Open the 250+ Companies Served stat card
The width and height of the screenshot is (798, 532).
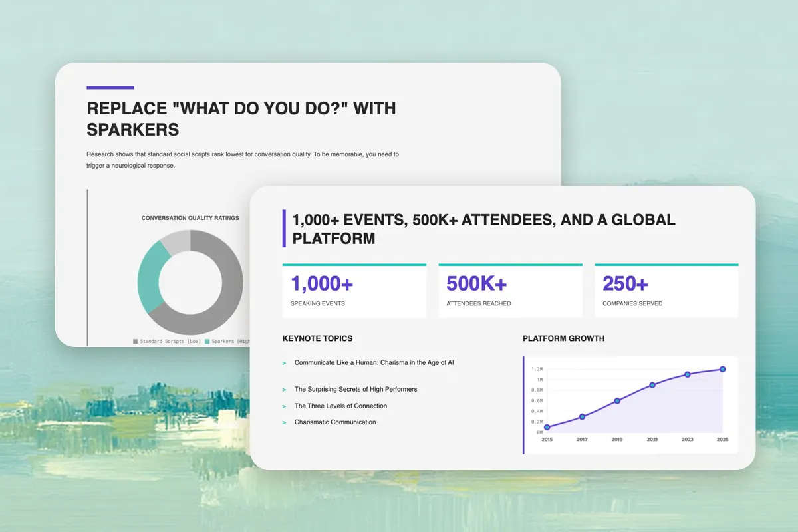(666, 291)
